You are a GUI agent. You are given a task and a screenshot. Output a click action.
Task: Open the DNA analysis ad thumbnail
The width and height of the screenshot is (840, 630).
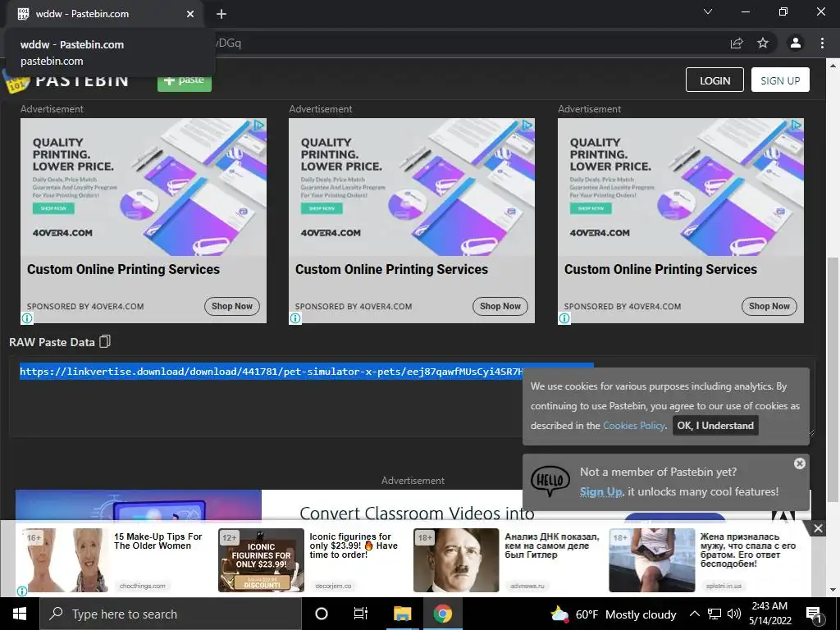456,560
